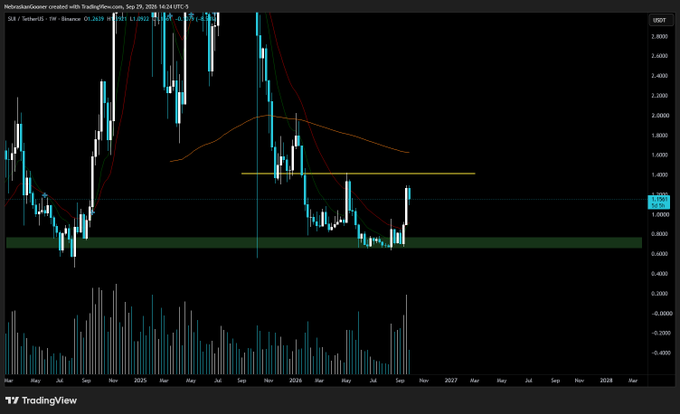Click the -0.4000 price axis label
This screenshot has width=680, height=414.
(x=661, y=353)
